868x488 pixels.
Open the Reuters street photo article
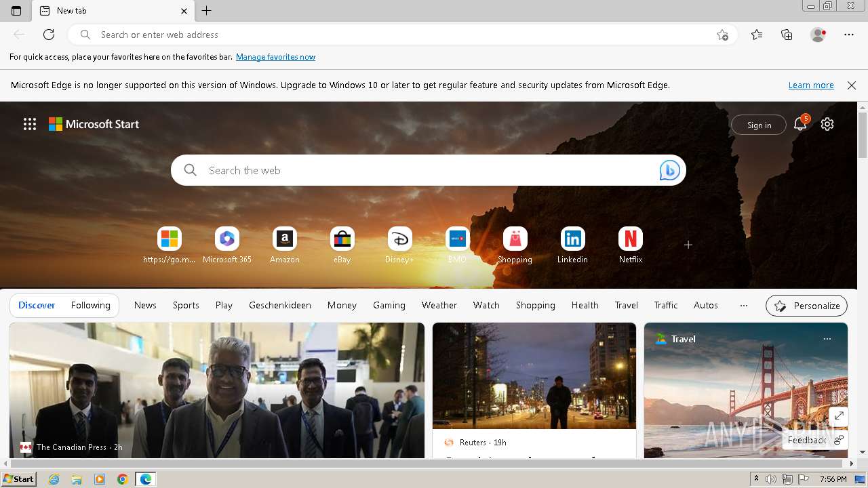point(534,376)
